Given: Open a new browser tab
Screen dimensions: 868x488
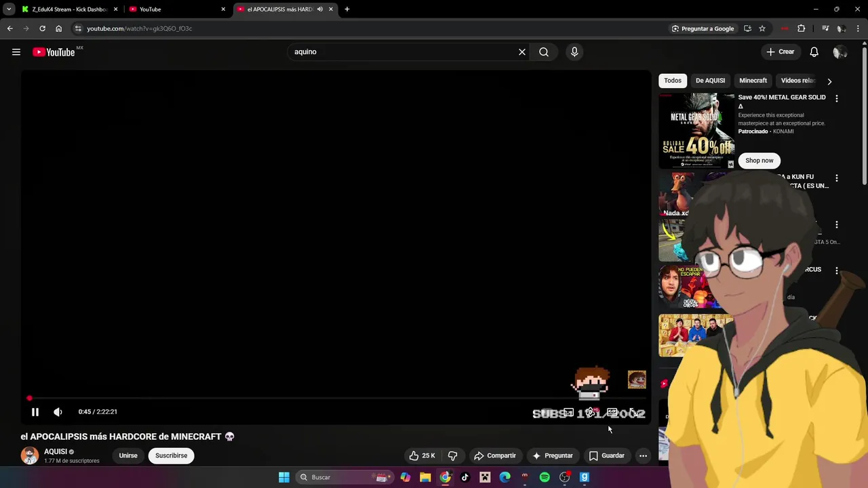Looking at the screenshot, I should point(347,9).
